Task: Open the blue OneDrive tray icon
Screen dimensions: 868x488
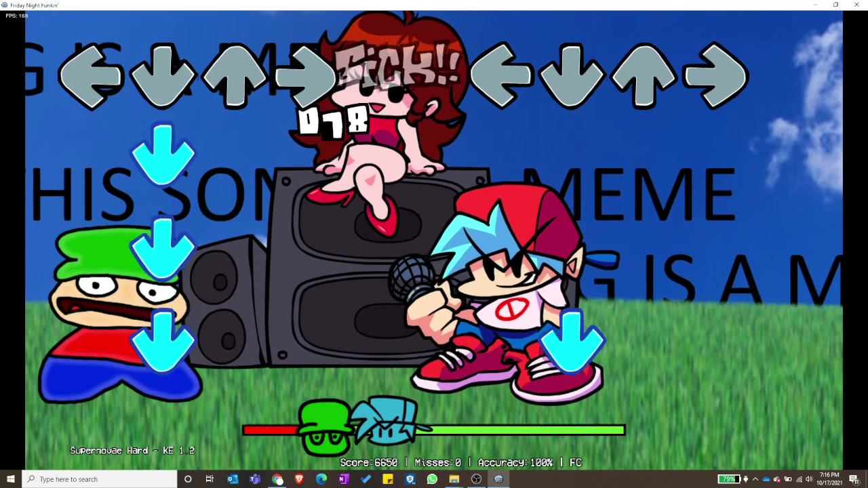Action: [x=767, y=479]
